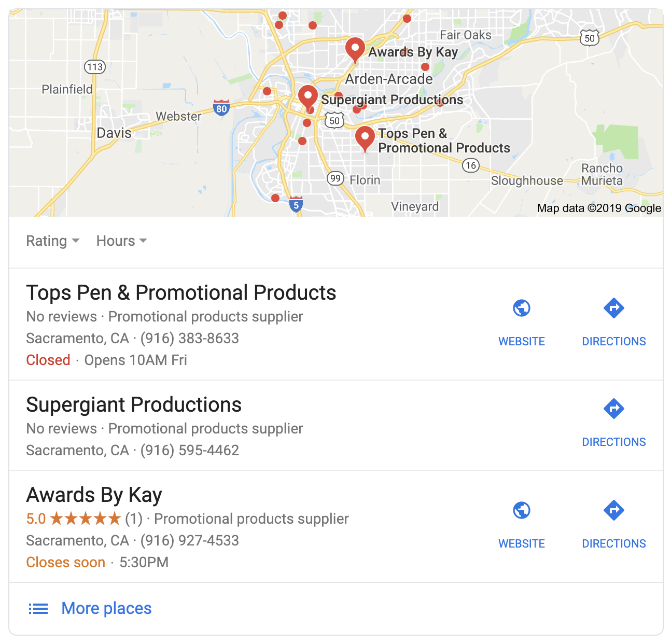
Task: Click the Tops Pen map pin
Action: tap(365, 137)
